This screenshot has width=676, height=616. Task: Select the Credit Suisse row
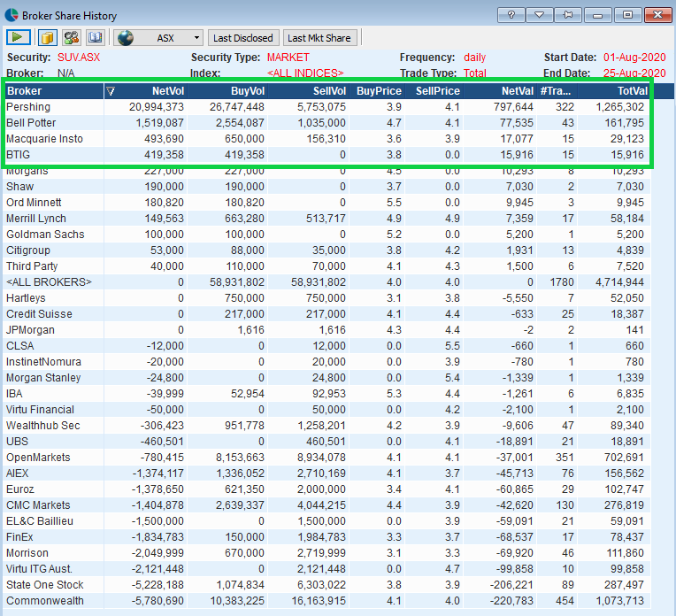point(326,314)
